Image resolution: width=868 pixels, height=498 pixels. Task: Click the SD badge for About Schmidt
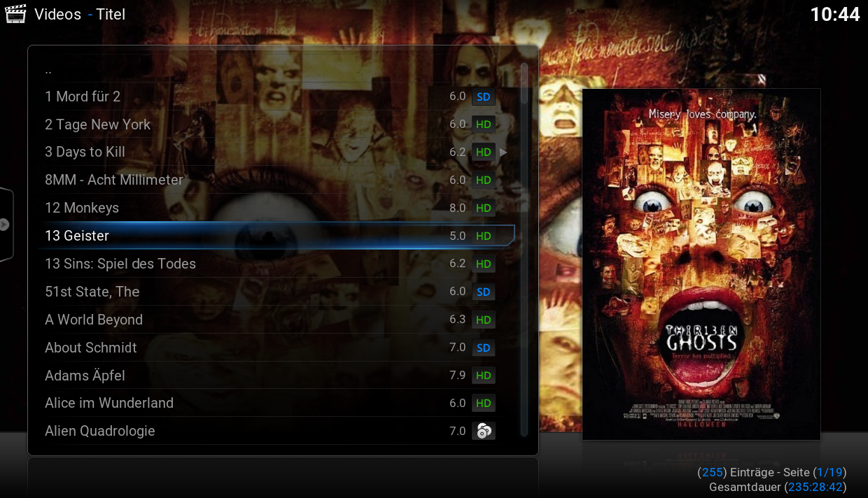click(x=484, y=348)
